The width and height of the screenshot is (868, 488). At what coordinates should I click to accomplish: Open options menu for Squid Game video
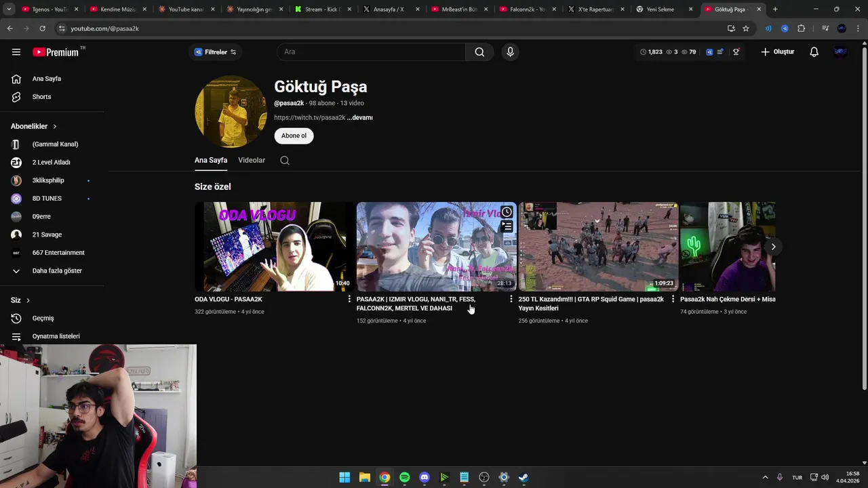pos(673,299)
